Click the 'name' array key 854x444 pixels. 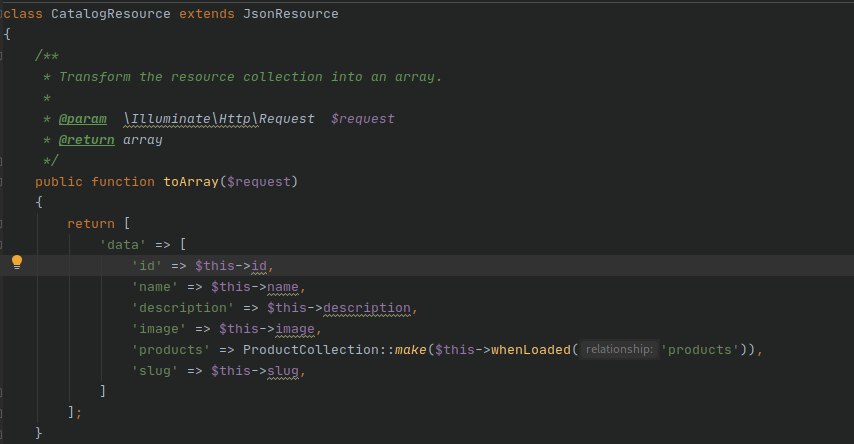click(155, 287)
